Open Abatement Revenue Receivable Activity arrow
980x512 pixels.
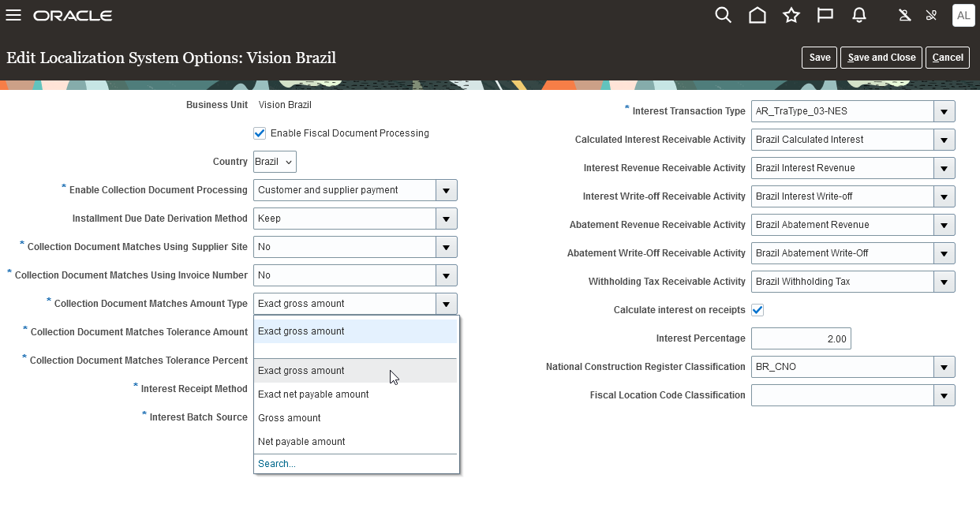click(x=944, y=225)
